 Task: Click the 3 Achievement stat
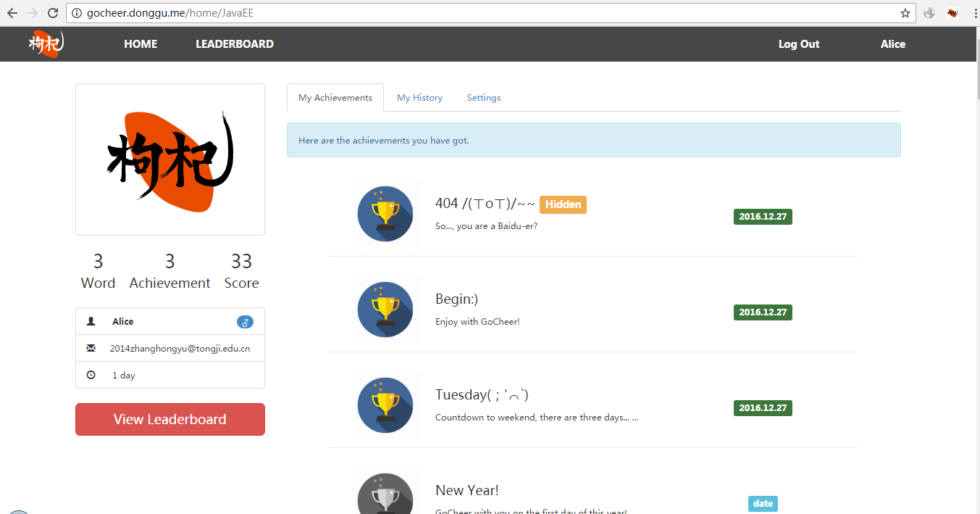point(169,271)
